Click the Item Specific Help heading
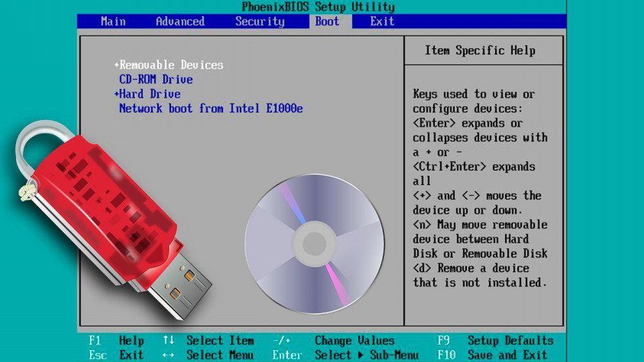Screen dimensions: 644x362 pos(480,50)
